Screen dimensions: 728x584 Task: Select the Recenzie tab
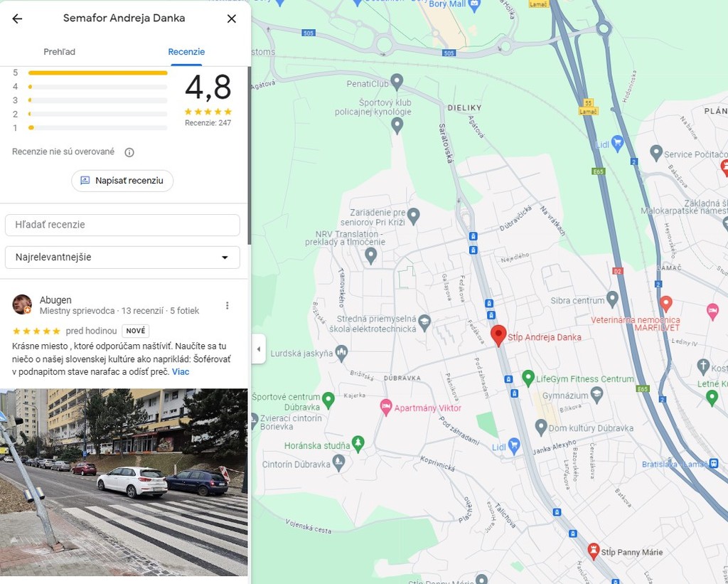tap(186, 52)
